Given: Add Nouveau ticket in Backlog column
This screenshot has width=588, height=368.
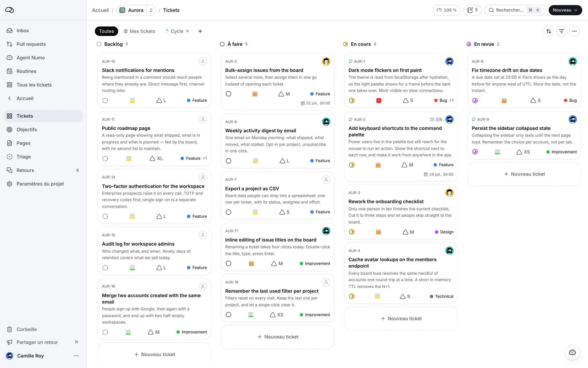Looking at the screenshot, I should tap(154, 354).
